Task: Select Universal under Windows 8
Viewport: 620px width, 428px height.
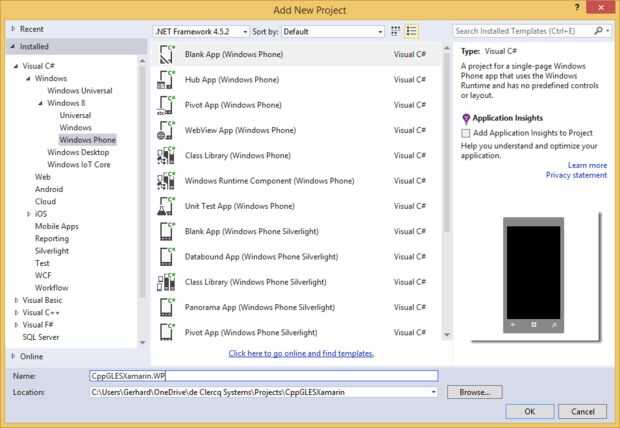Action: point(75,115)
